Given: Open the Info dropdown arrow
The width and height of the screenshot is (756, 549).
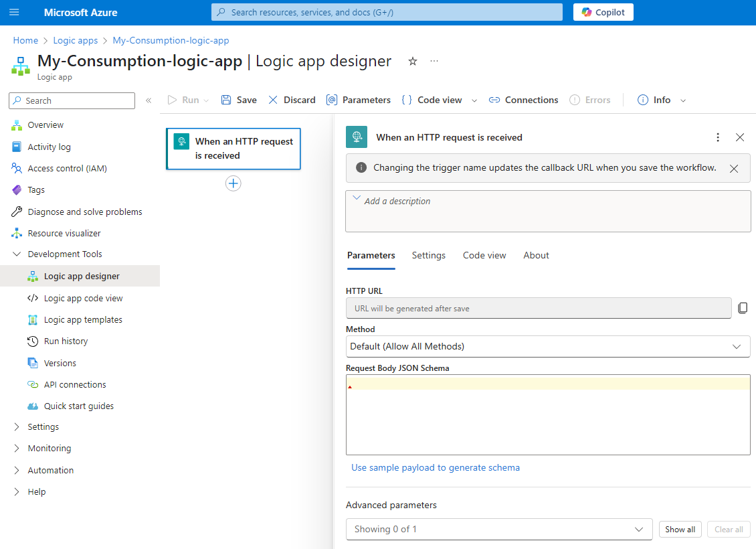Looking at the screenshot, I should pos(683,100).
